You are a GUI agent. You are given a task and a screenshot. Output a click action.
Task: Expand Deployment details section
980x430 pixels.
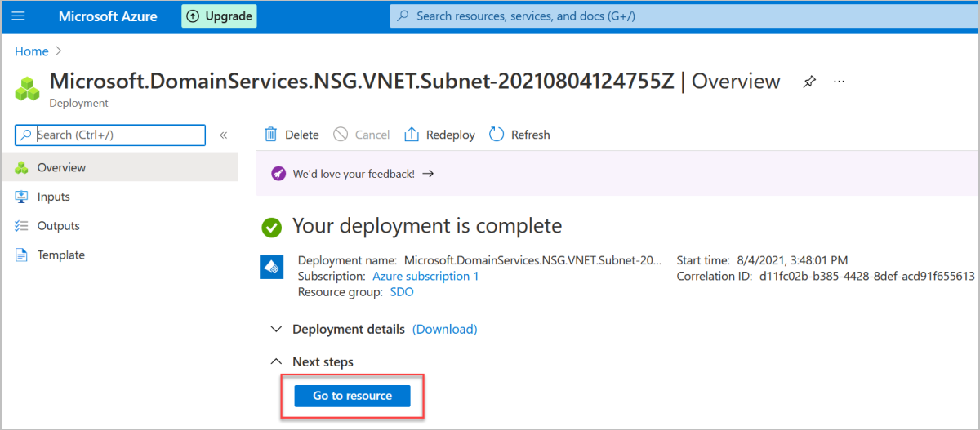pyautogui.click(x=349, y=330)
